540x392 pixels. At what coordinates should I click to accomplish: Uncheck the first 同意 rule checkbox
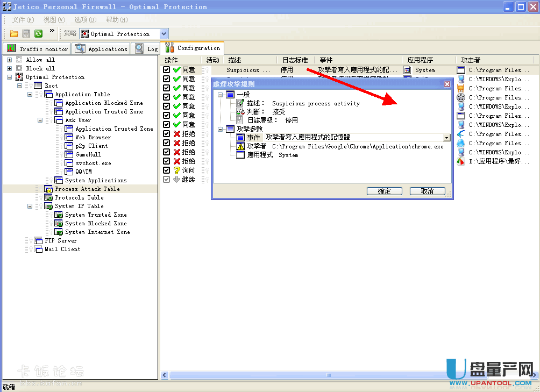(167, 70)
